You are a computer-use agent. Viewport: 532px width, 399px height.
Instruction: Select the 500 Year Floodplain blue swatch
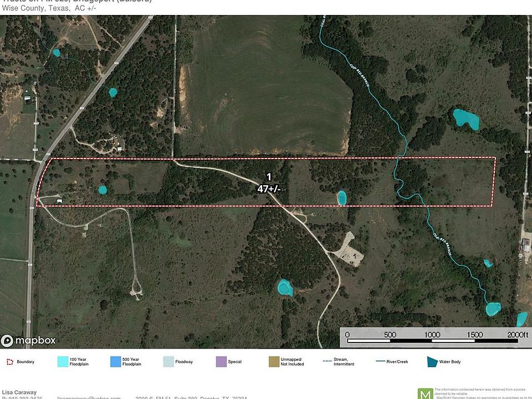coord(115,362)
